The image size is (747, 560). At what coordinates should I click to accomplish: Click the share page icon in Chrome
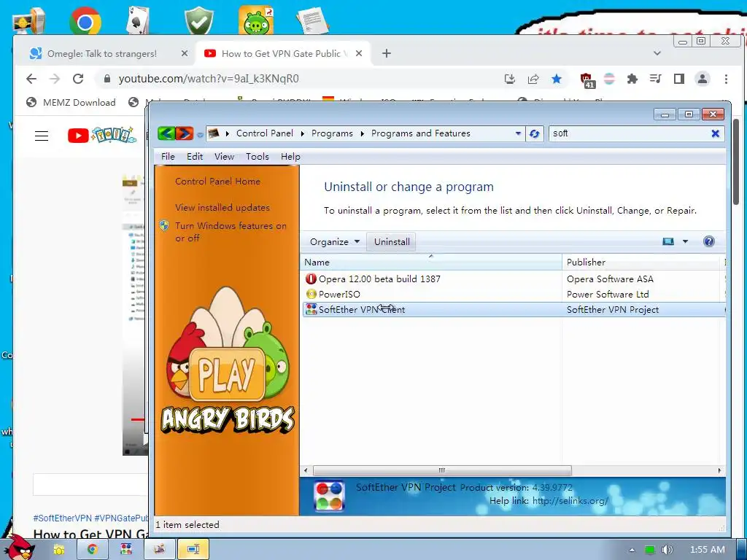[x=533, y=79]
